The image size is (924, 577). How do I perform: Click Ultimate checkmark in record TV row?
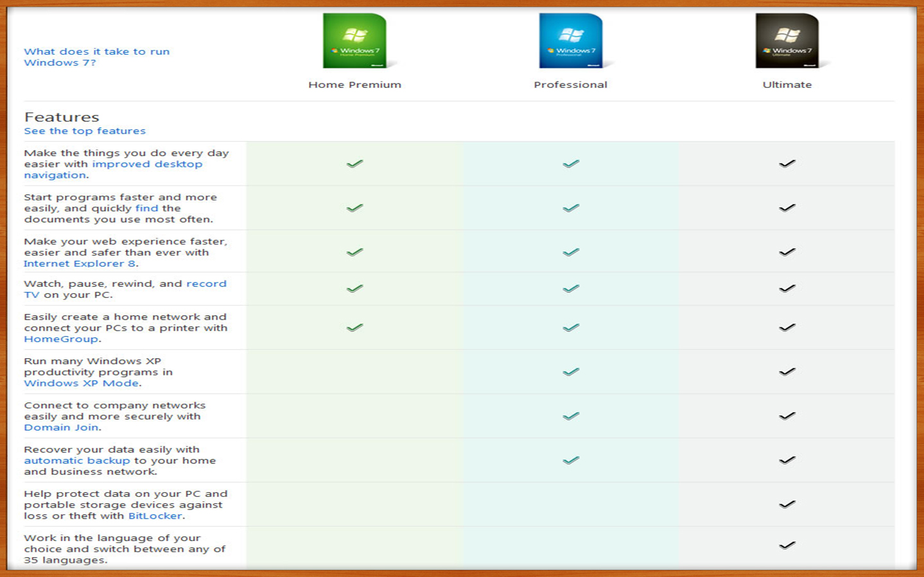click(x=787, y=289)
